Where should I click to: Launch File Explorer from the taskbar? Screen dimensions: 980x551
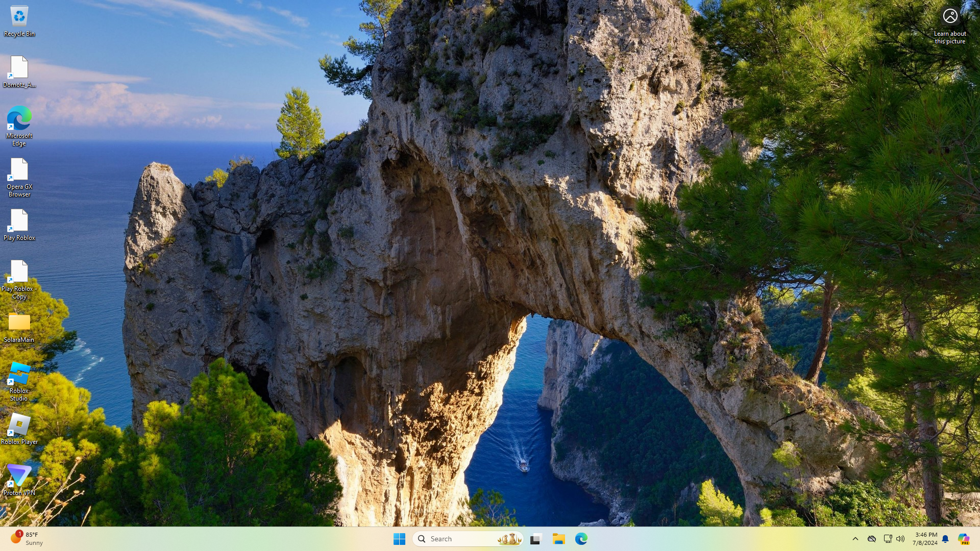click(558, 539)
